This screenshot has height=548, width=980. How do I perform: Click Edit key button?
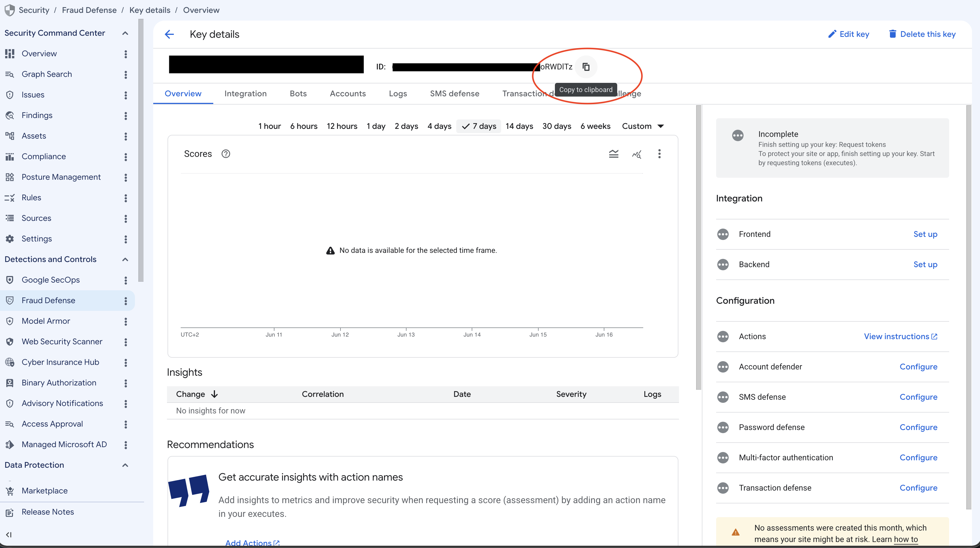click(848, 34)
